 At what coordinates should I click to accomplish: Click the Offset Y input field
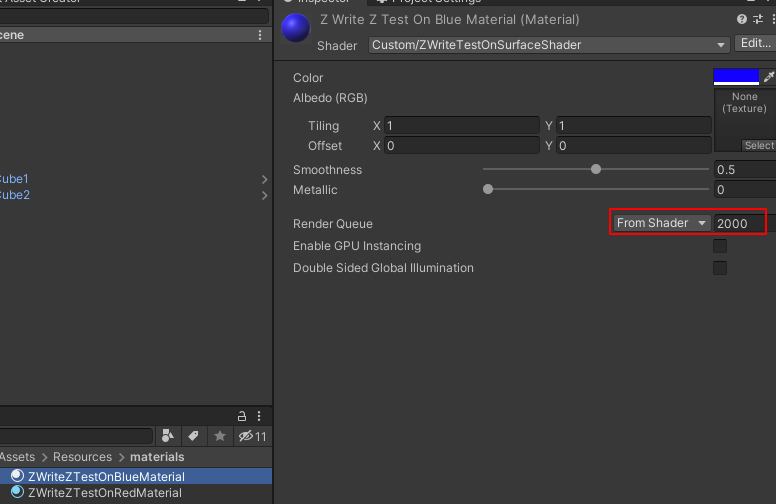[633, 146]
